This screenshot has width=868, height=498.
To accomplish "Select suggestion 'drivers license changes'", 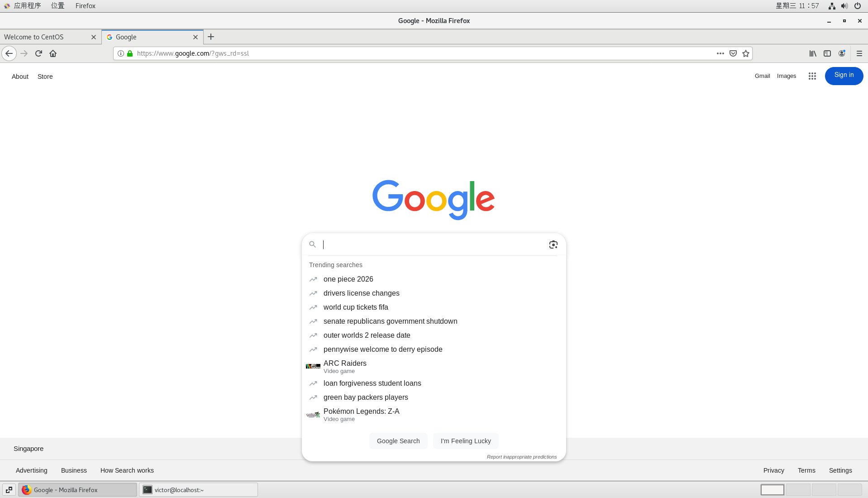I will tap(434, 293).
